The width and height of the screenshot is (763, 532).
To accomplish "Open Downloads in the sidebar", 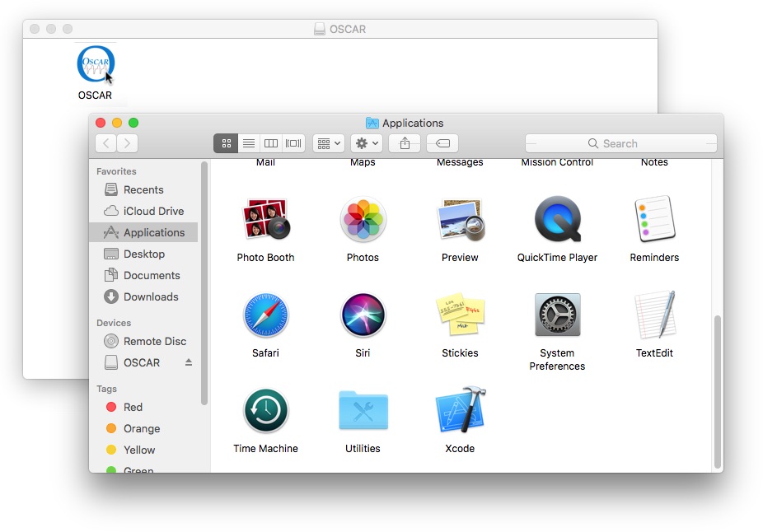I will point(143,296).
